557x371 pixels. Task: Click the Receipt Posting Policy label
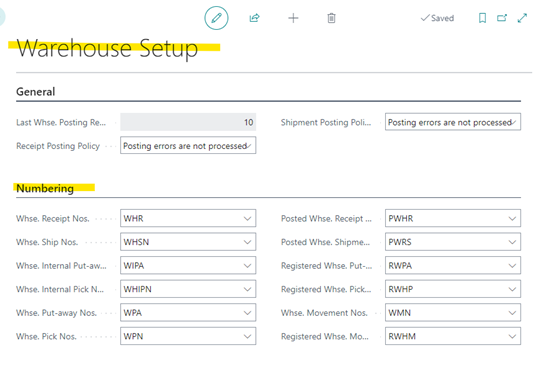(x=58, y=146)
